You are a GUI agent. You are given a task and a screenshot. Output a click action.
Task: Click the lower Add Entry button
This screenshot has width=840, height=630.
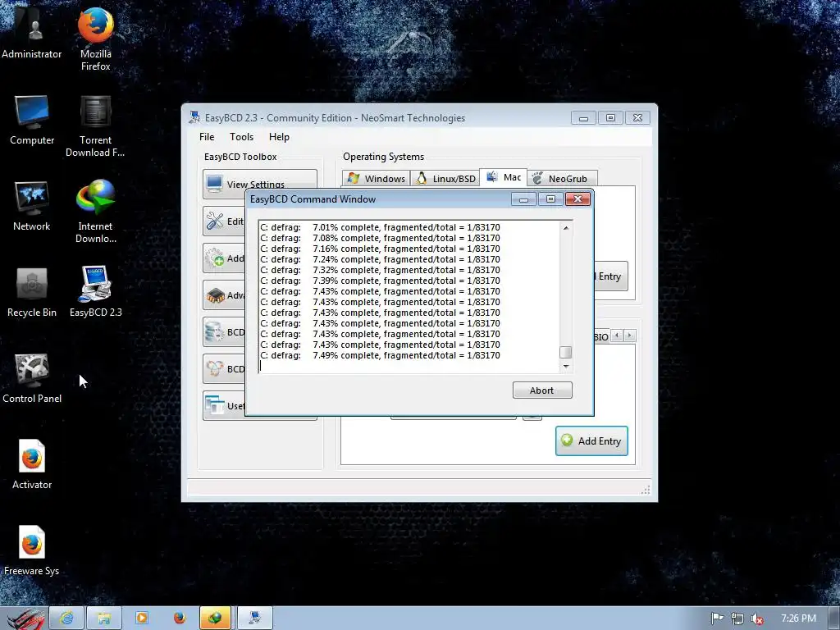pyautogui.click(x=591, y=441)
